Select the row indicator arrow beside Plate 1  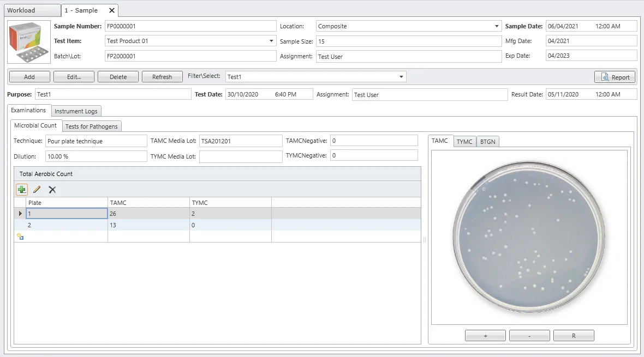[x=20, y=213]
